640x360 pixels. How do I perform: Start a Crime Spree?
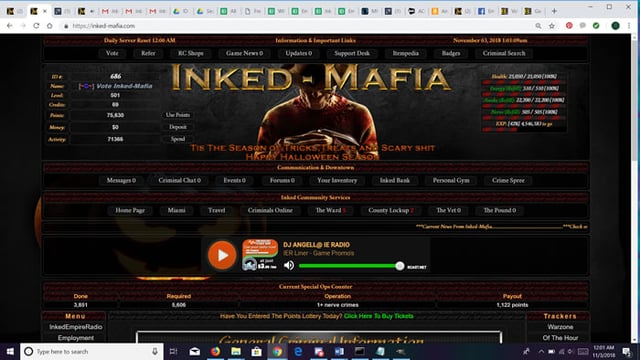(508, 180)
